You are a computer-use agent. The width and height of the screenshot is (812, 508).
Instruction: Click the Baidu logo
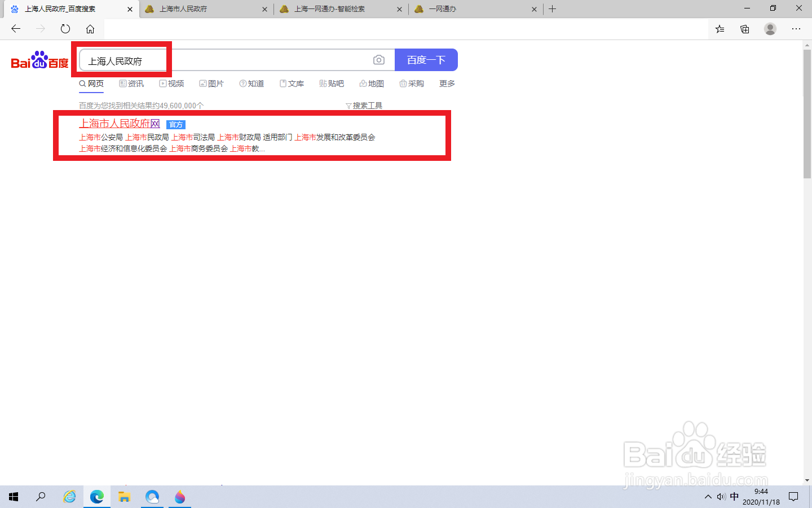click(x=39, y=60)
